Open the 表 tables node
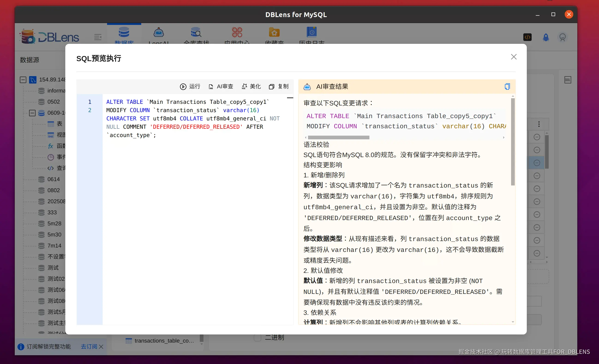The image size is (599, 364). [60, 124]
